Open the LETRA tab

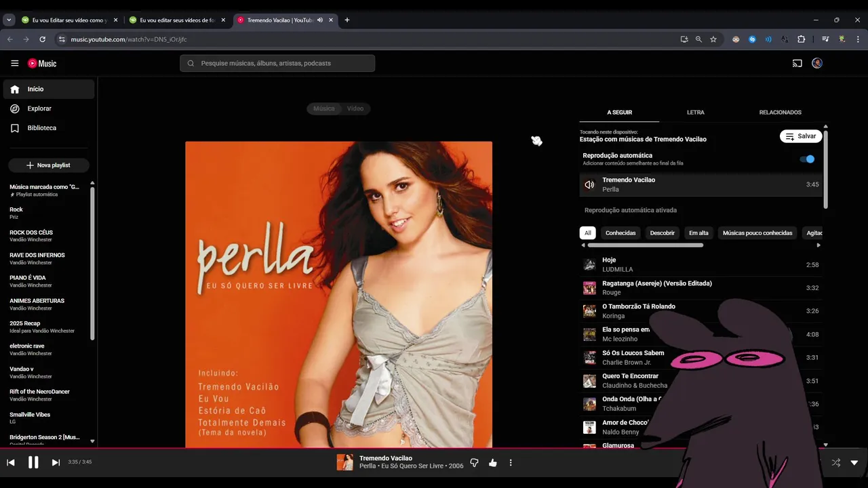point(696,113)
